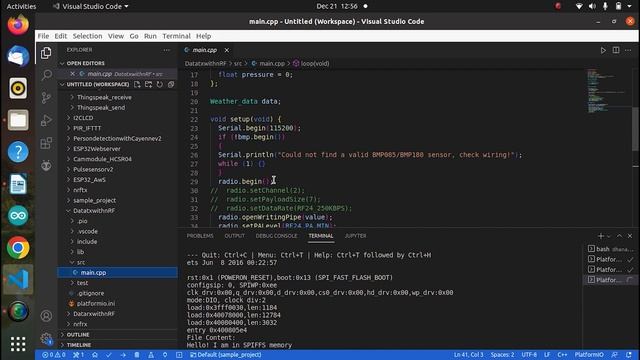Click New Folder icon in workspace header

149,84
